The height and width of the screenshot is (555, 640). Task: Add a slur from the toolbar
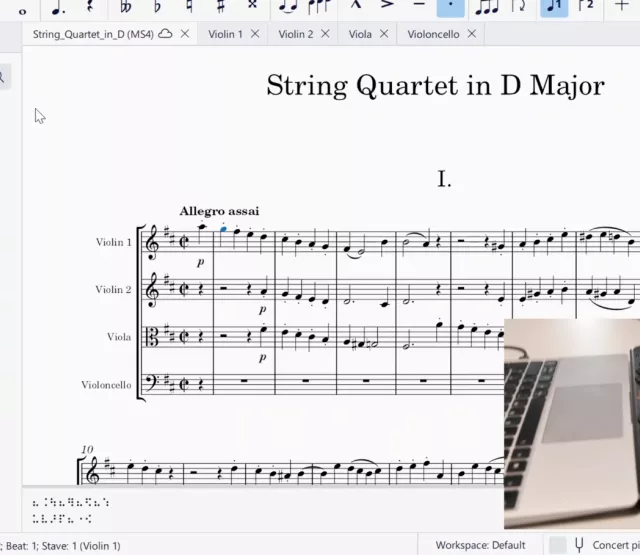(x=319, y=6)
